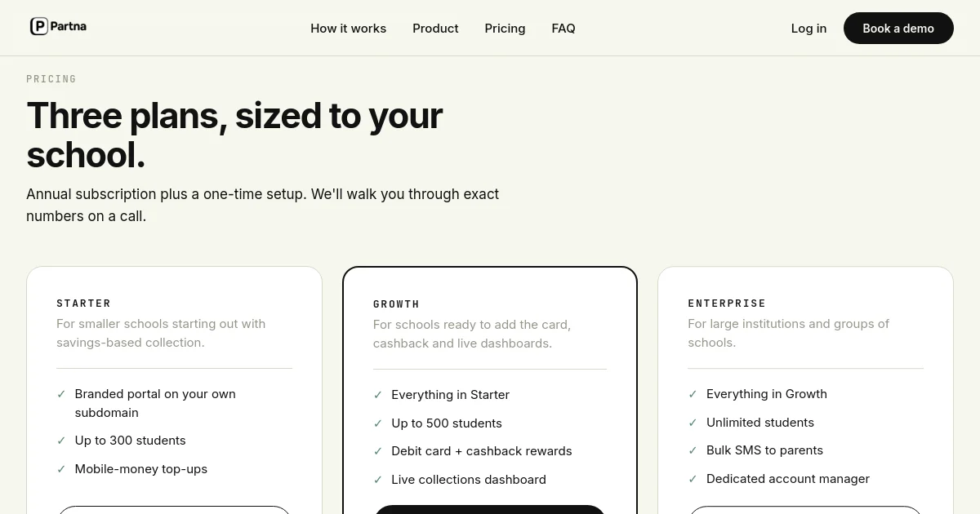Click checkmark next to Everything in Growth
The image size is (980, 514).
693,394
